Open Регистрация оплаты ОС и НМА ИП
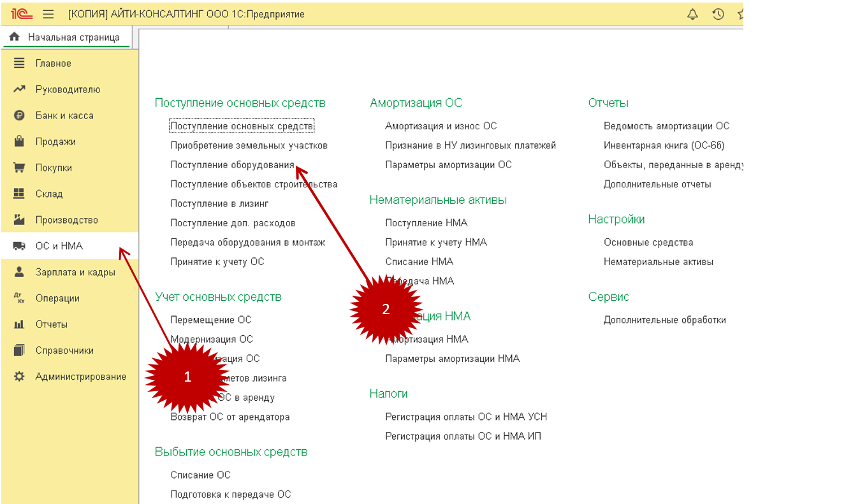Viewport: 853px width, 504px height. pyautogui.click(x=463, y=436)
